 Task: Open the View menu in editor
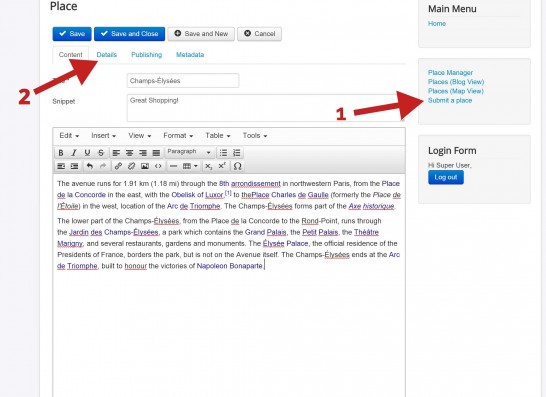139,135
